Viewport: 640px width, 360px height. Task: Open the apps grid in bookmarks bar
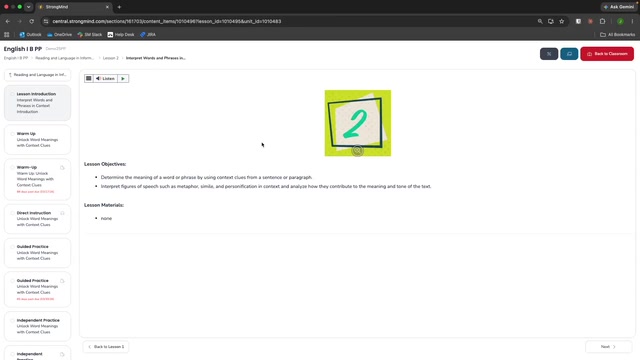(7, 35)
